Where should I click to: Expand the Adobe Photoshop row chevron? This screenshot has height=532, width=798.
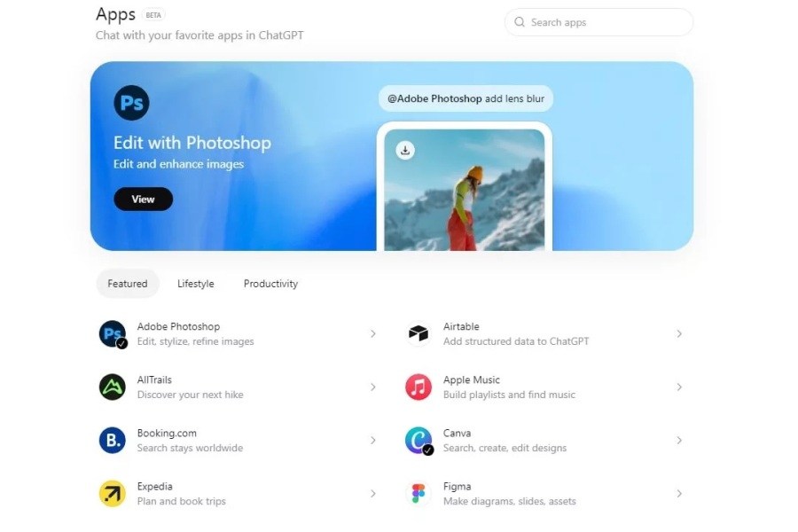(x=373, y=334)
